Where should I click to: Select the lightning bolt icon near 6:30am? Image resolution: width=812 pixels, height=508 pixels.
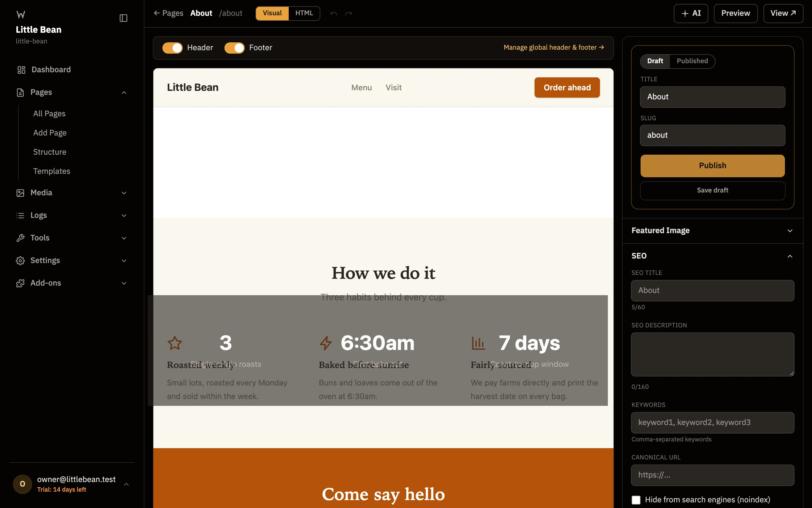(x=326, y=343)
